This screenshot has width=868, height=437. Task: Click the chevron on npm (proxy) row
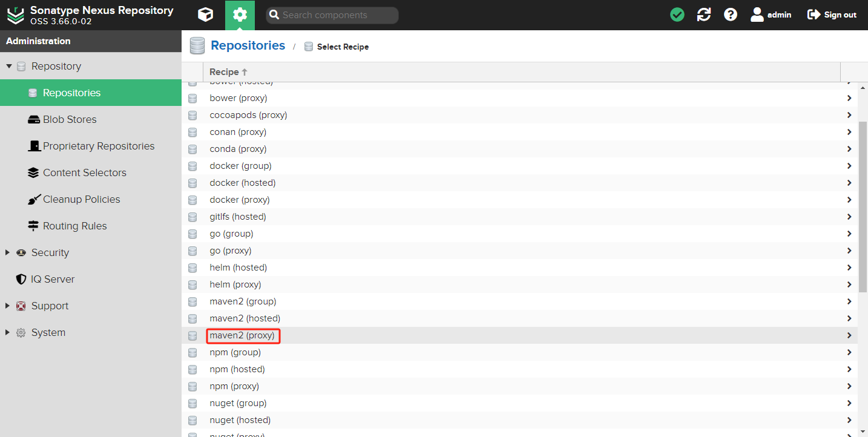[x=849, y=386]
